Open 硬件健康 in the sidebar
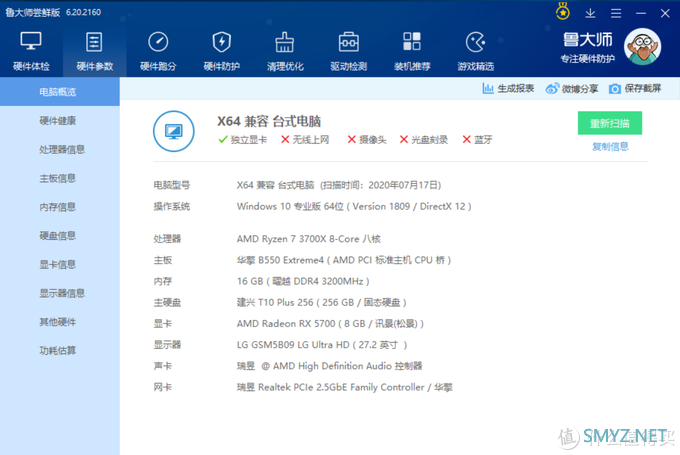 pyautogui.click(x=60, y=121)
